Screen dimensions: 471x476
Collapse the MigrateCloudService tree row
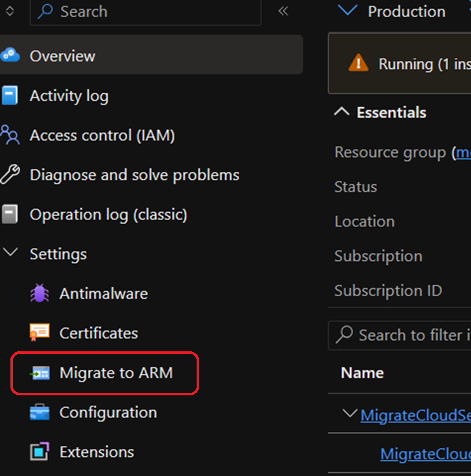pyautogui.click(x=351, y=414)
